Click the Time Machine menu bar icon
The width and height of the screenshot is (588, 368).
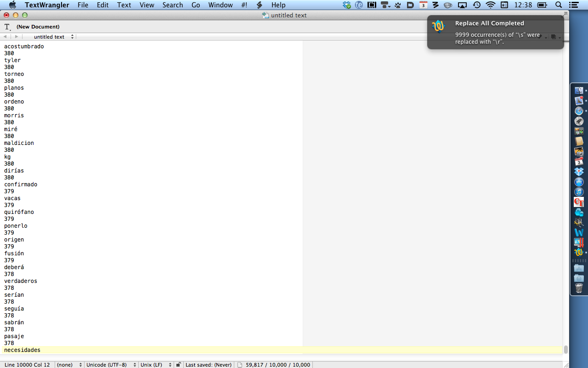[477, 5]
